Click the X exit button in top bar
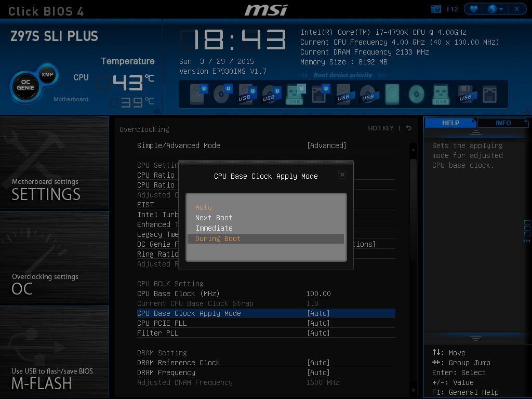The image size is (532, 399). (x=516, y=9)
